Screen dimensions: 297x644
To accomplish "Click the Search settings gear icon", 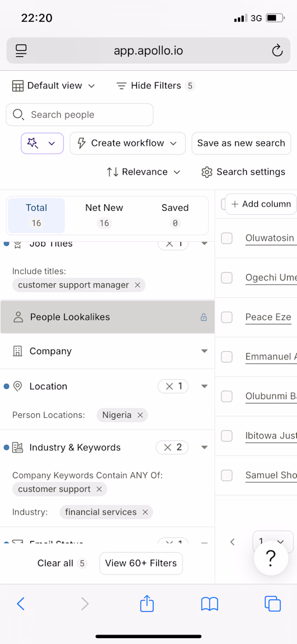I will pos(207,172).
